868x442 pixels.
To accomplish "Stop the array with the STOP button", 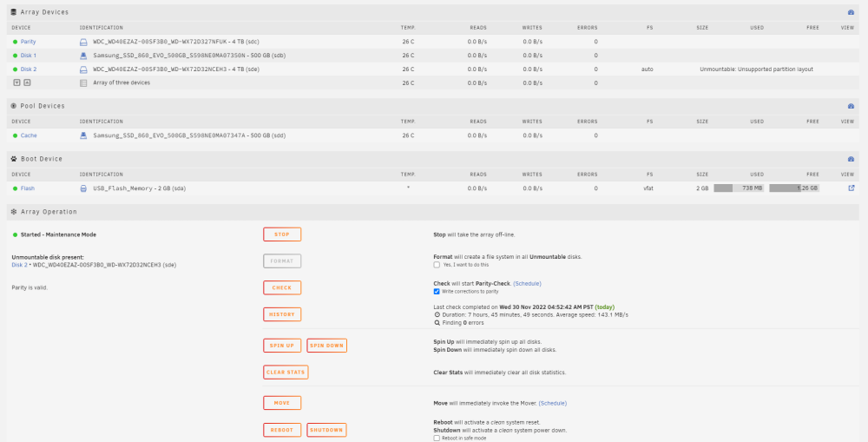I will coord(282,234).
